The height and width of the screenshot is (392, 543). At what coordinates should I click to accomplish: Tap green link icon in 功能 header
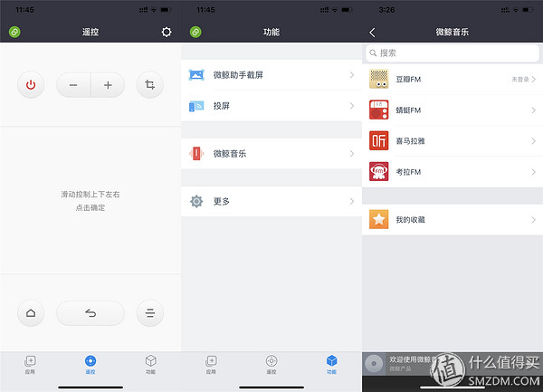195,33
